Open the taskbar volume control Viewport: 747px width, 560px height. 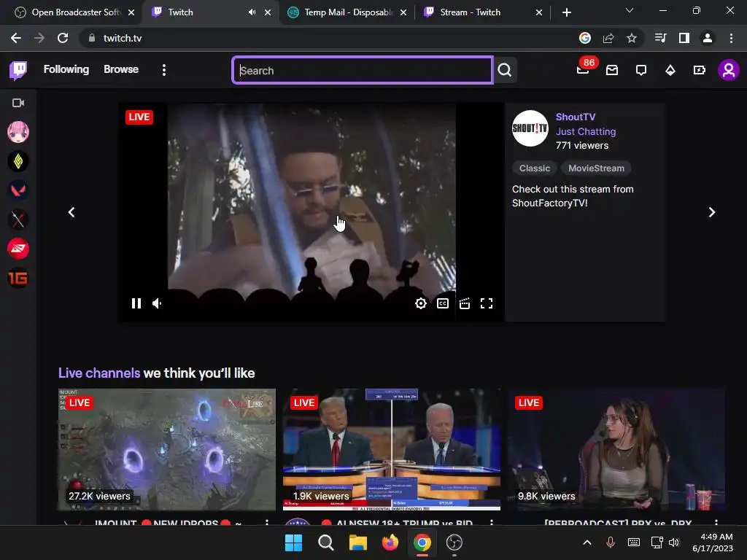coord(674,542)
